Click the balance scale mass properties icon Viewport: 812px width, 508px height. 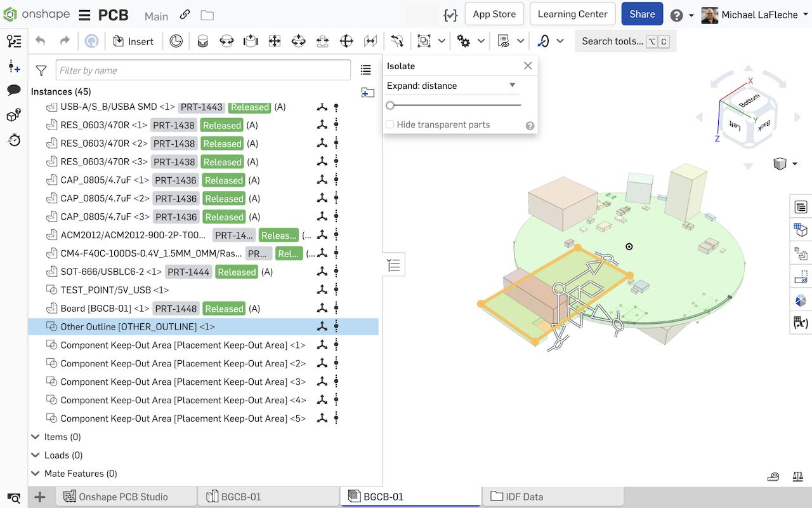pos(797,476)
